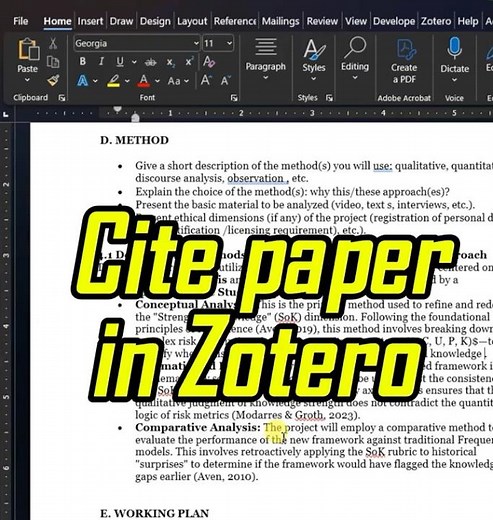Toggle Subscript formatting

click(x=171, y=62)
